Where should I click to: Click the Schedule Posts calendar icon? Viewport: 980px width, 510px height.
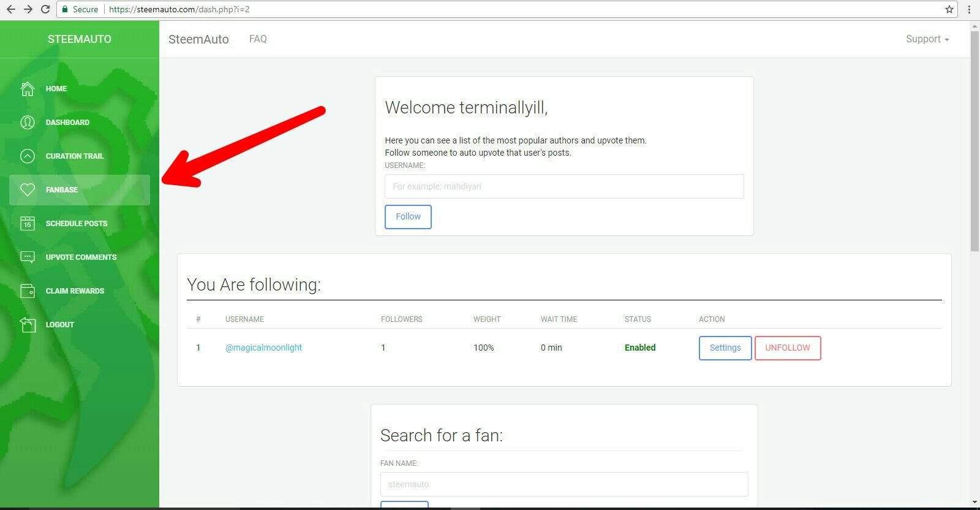click(28, 224)
